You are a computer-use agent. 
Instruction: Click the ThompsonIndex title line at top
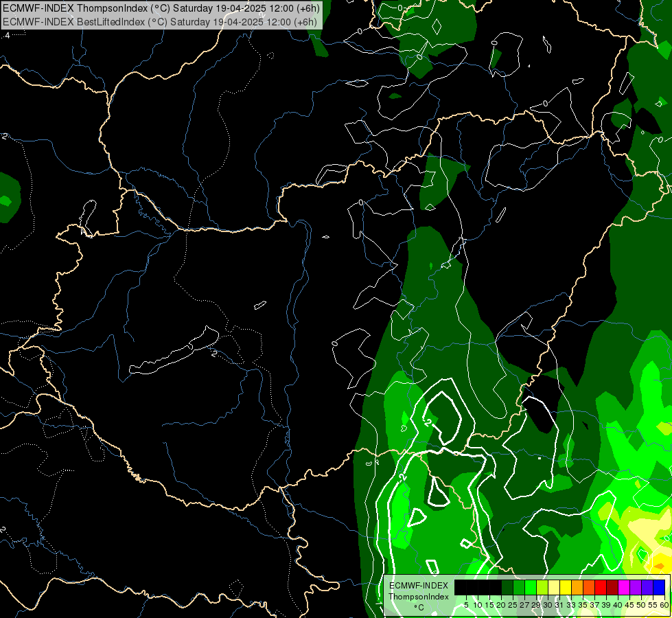[161, 8]
